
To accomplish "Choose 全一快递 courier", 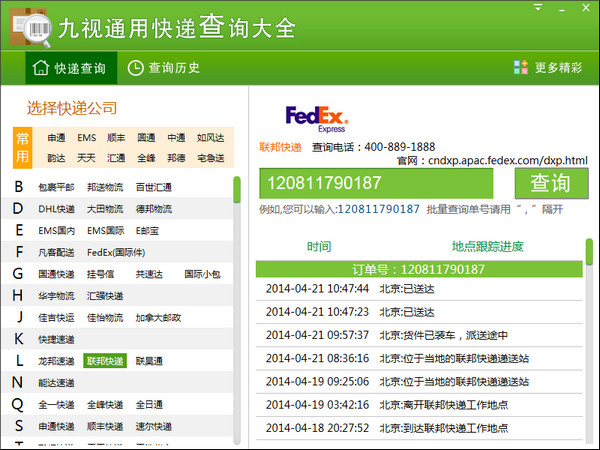I will coord(56,405).
